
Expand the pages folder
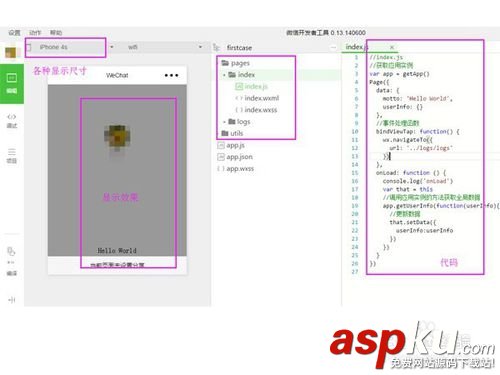[x=236, y=63]
